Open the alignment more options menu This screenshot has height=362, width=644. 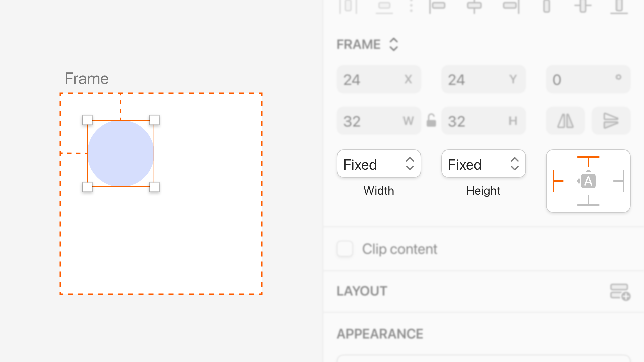coord(412,7)
